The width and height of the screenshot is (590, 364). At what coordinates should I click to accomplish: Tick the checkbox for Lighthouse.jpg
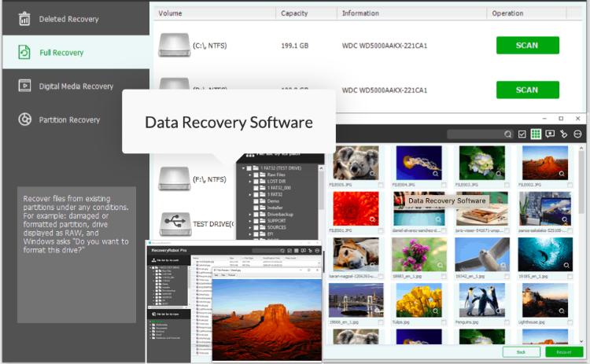point(570,322)
